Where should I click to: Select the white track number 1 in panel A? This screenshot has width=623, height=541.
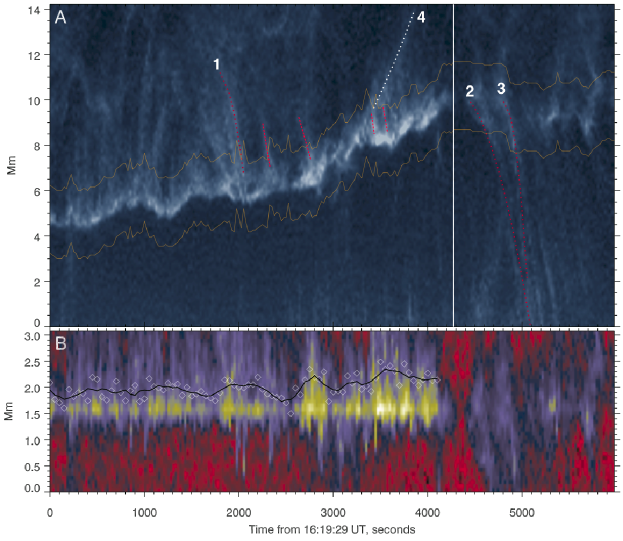tap(217, 64)
